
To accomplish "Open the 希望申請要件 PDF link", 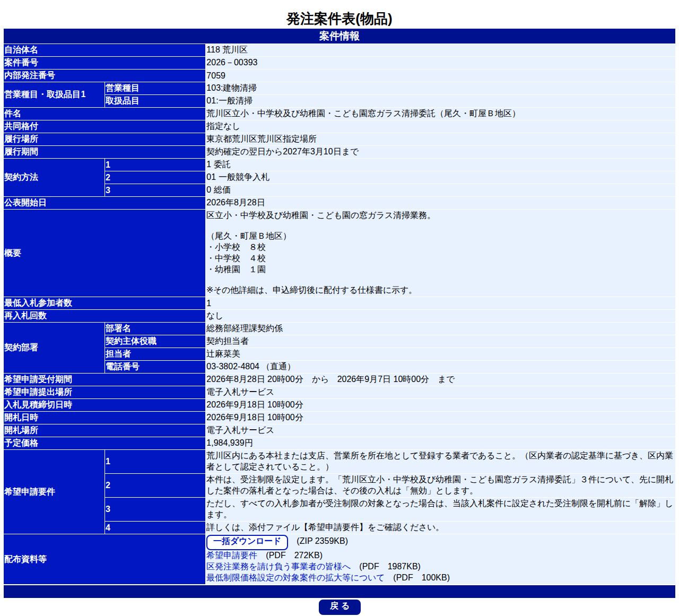I will point(232,555).
